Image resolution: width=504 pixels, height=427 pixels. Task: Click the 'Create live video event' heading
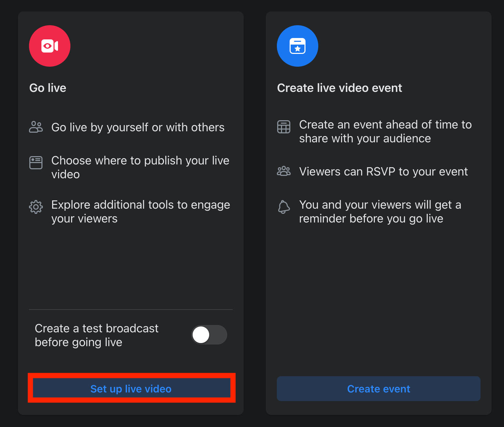click(x=339, y=88)
